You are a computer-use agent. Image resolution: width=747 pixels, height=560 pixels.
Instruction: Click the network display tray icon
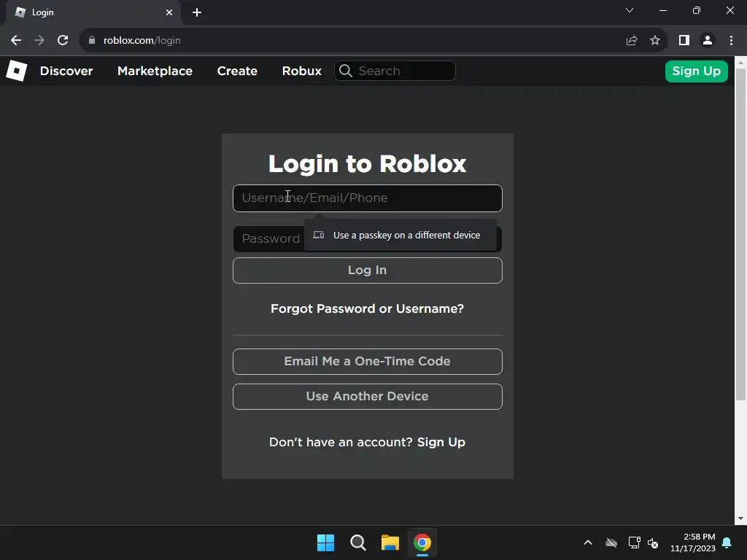[x=634, y=542]
